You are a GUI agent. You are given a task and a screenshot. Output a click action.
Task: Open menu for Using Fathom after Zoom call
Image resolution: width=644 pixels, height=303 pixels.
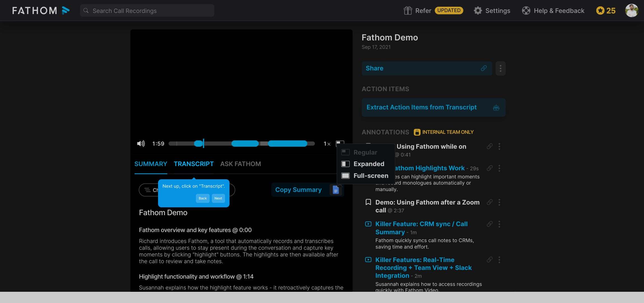[x=499, y=202]
